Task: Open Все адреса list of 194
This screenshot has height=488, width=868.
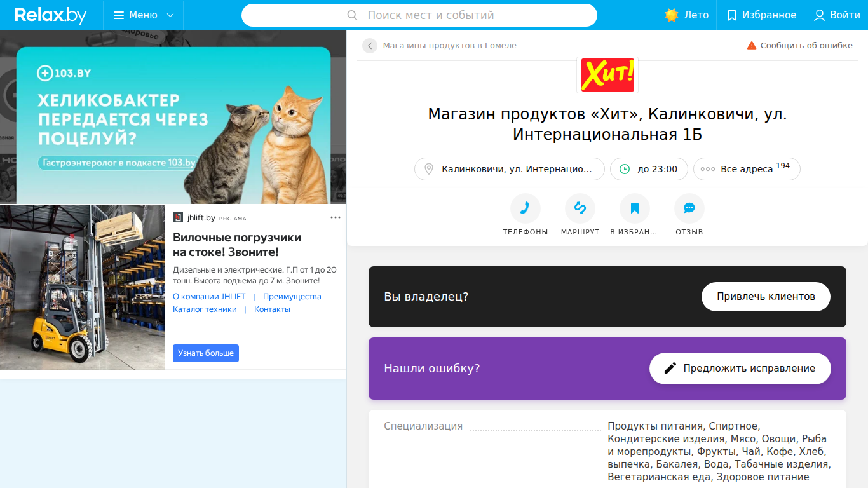Action: click(x=747, y=169)
